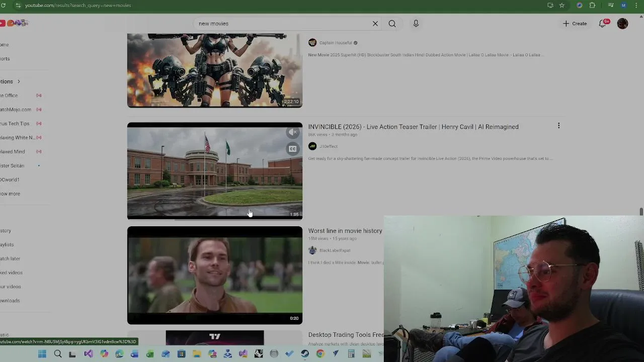Image resolution: width=644 pixels, height=362 pixels.
Task: Click the J10effect channel avatar
Action: pyautogui.click(x=312, y=146)
